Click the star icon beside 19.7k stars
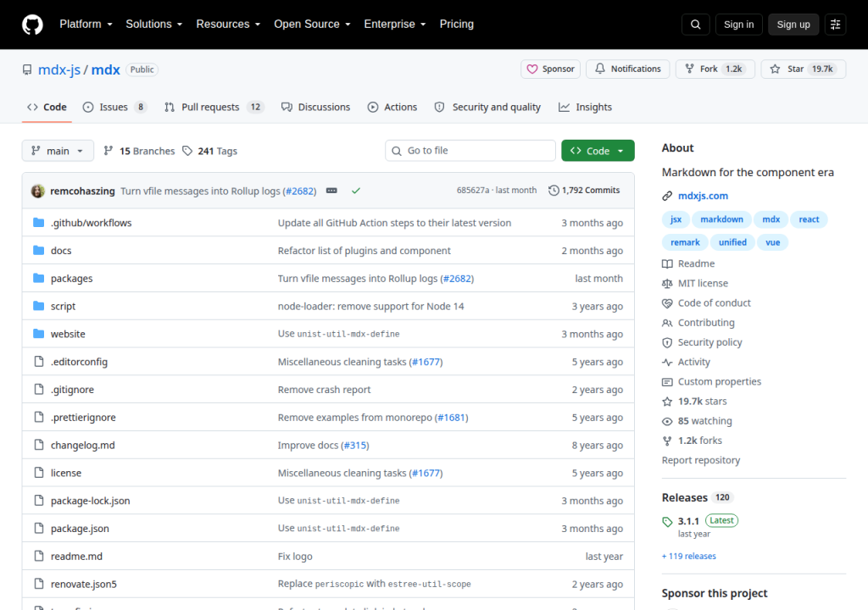Image resolution: width=868 pixels, height=610 pixels. tap(667, 402)
